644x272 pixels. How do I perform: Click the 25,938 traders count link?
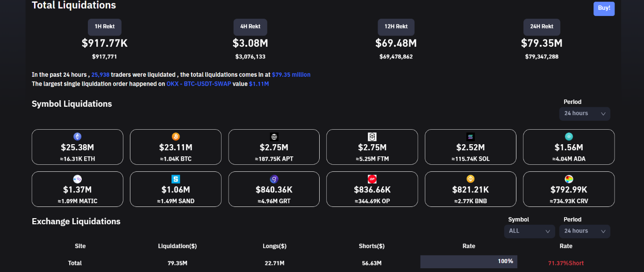point(100,74)
